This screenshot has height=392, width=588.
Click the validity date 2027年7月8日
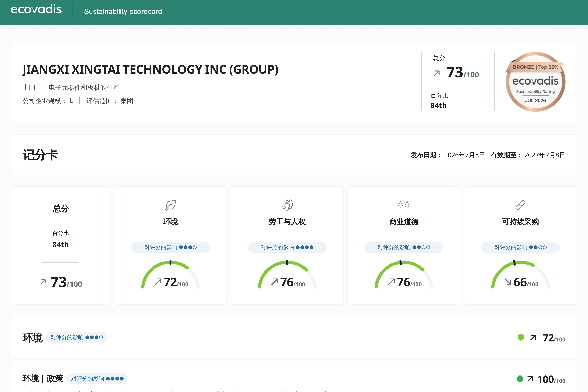(x=545, y=155)
